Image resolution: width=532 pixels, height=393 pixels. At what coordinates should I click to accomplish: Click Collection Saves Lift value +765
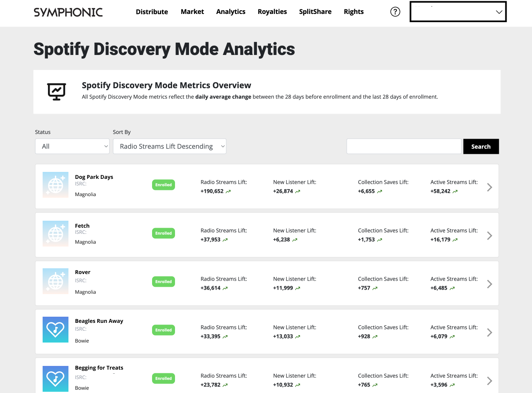[364, 385]
